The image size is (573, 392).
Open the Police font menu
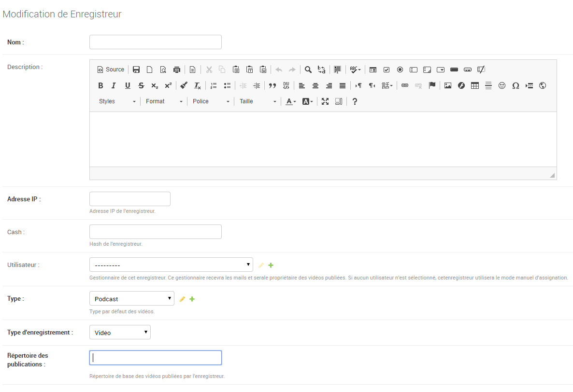[211, 101]
